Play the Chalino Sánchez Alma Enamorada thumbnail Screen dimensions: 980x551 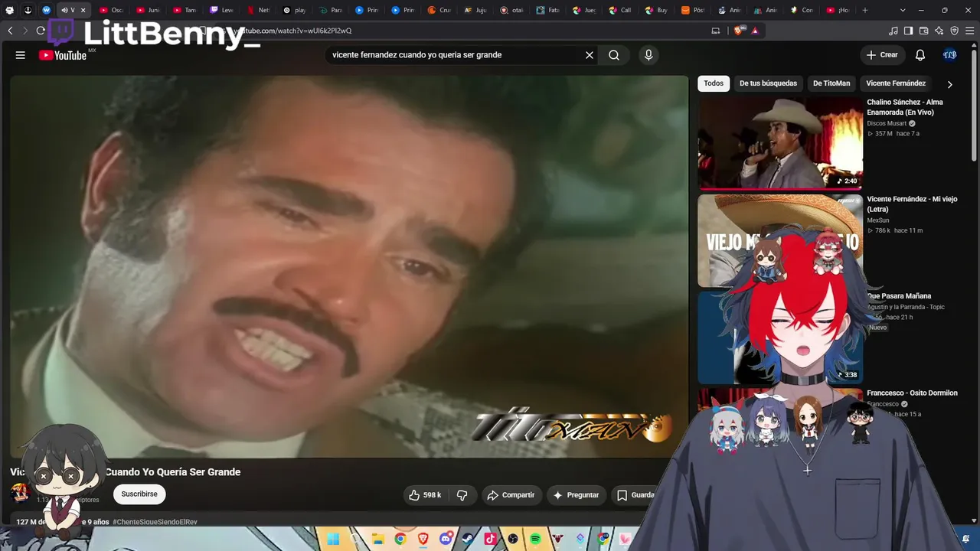[780, 143]
